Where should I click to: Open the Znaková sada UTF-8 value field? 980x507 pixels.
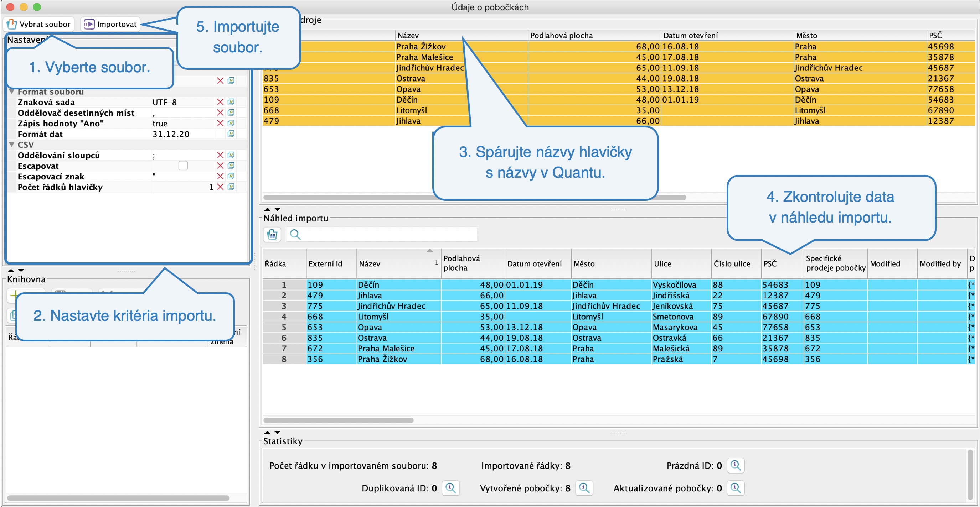(182, 102)
